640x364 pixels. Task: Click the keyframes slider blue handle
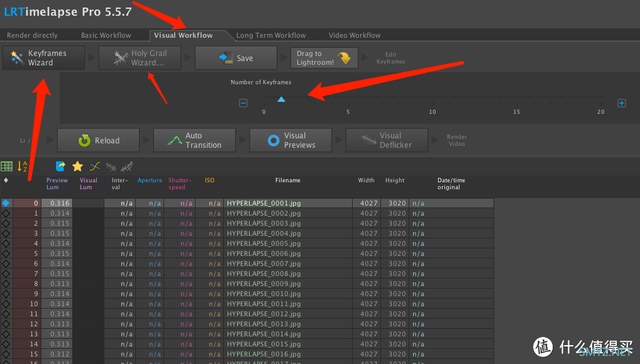[x=281, y=99]
